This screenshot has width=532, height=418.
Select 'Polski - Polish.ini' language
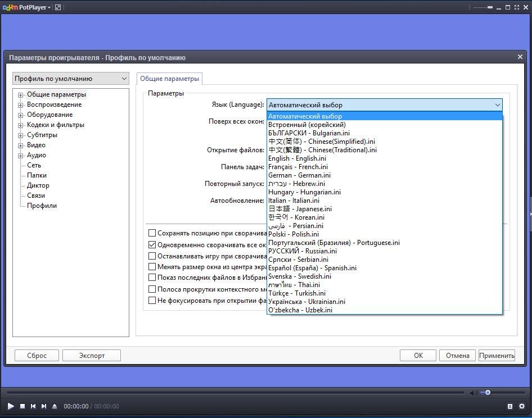[385, 234]
